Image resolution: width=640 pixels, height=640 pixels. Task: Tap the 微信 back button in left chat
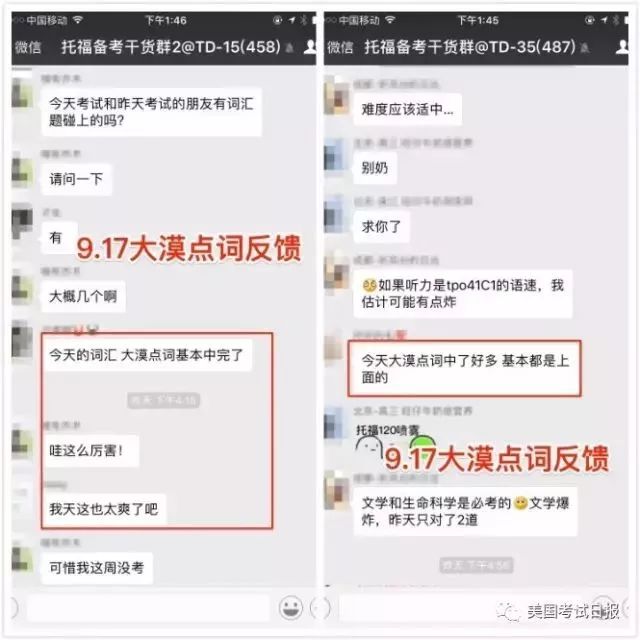pyautogui.click(x=28, y=47)
